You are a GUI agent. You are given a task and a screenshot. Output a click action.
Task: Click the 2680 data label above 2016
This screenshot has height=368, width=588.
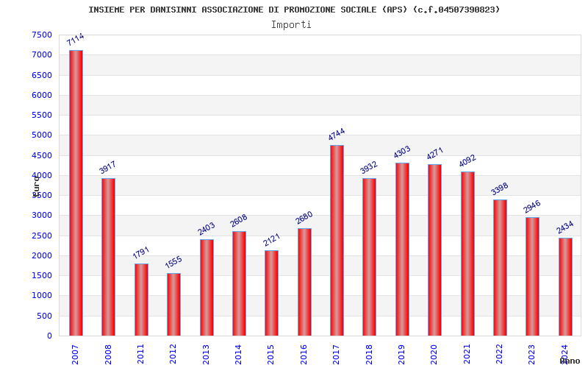click(x=304, y=218)
